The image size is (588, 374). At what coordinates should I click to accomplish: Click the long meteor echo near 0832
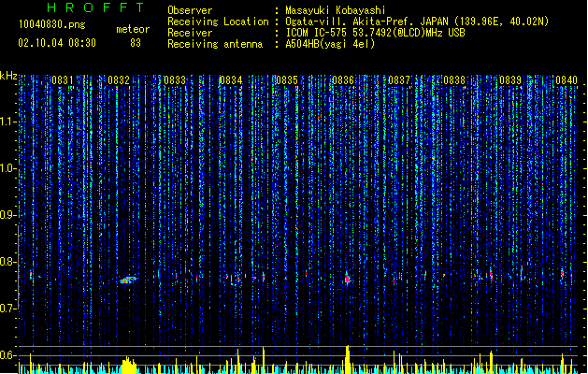pos(129,280)
